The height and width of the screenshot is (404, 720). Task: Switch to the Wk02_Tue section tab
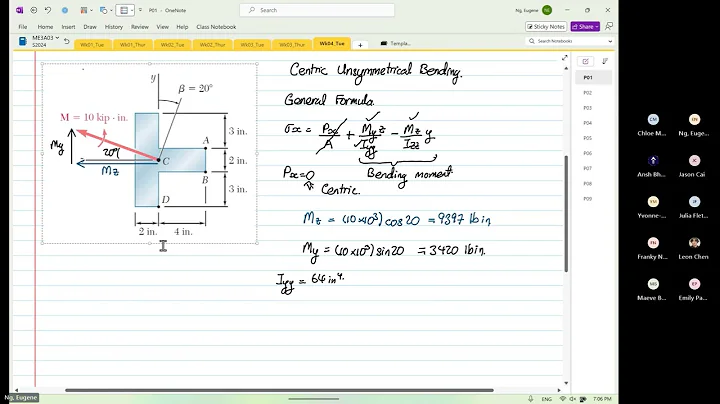[x=172, y=45]
